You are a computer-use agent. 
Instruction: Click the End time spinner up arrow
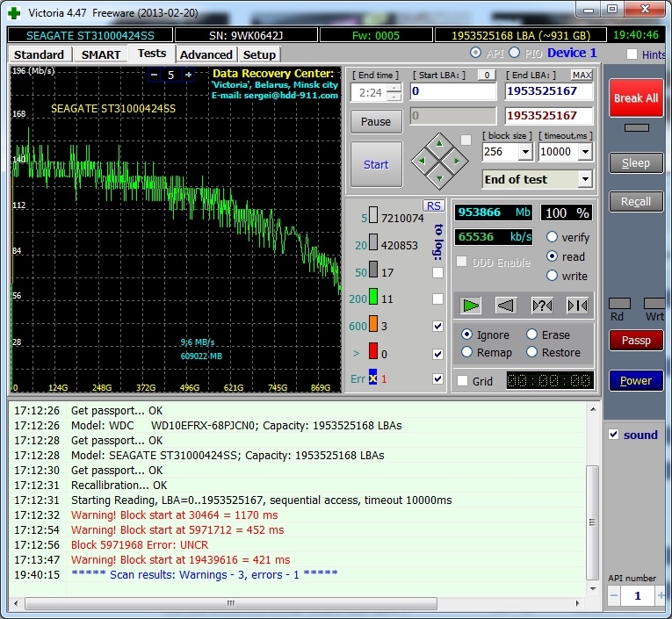coord(394,89)
